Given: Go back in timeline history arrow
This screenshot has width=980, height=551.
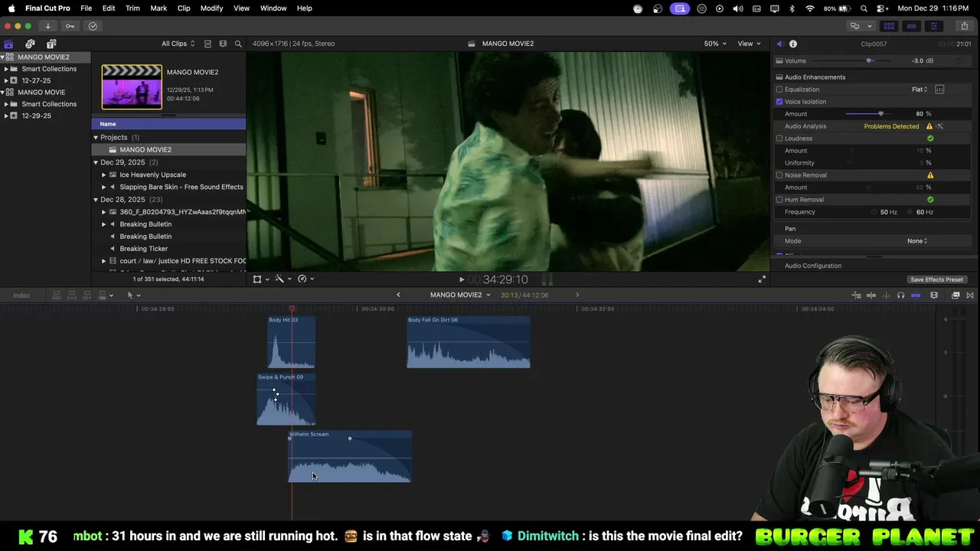Looking at the screenshot, I should click(x=398, y=295).
